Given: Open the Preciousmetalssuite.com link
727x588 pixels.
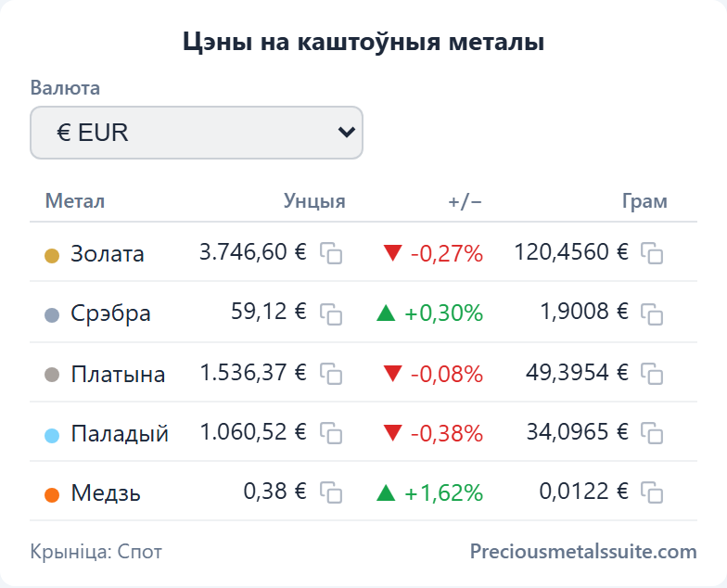Looking at the screenshot, I should 583,552.
